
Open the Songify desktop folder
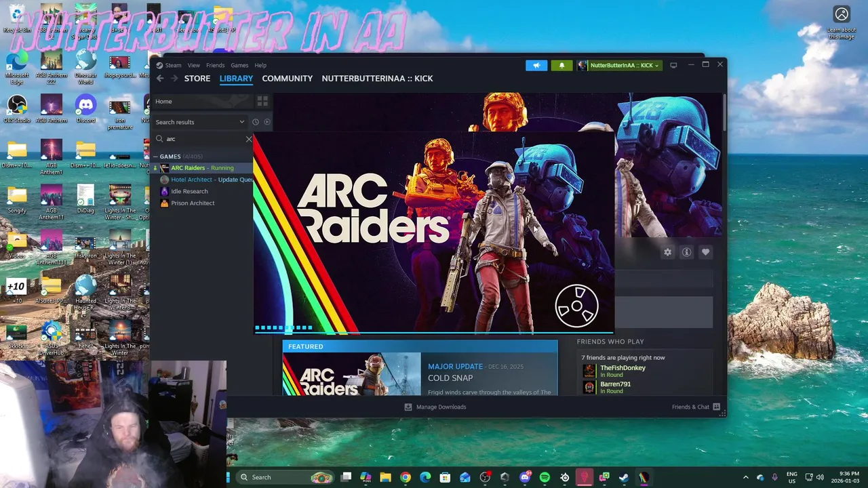(17, 199)
